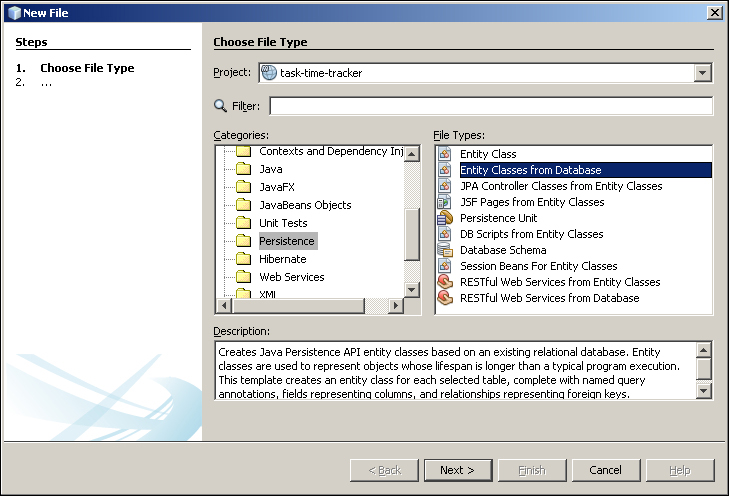
Task: Click the Entity Class file type icon
Action: (x=444, y=154)
